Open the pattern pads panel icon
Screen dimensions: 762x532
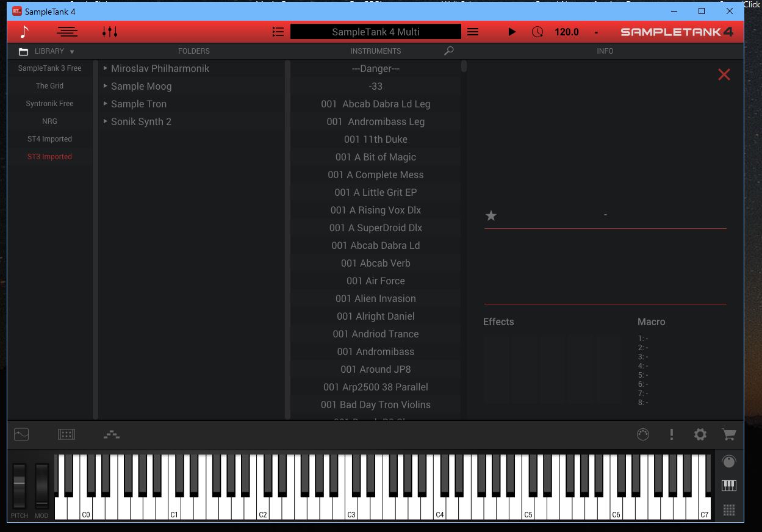pyautogui.click(x=66, y=434)
